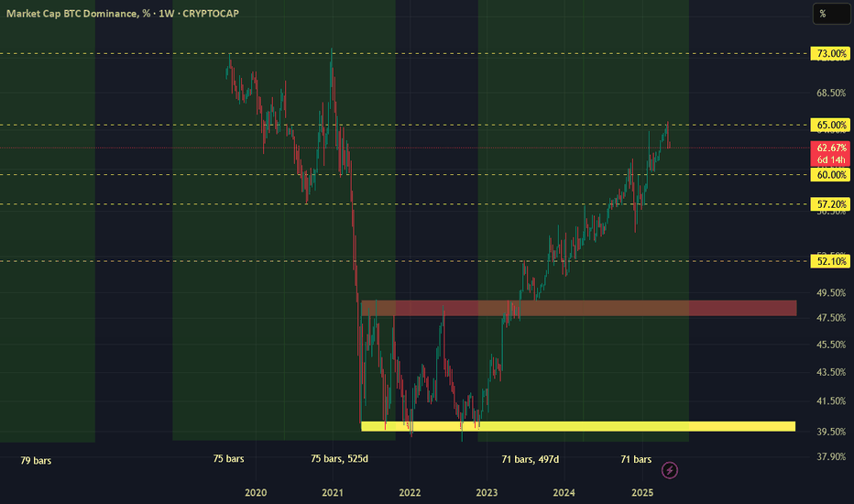Select the 52.10% price level label
The width and height of the screenshot is (854, 504).
830,261
